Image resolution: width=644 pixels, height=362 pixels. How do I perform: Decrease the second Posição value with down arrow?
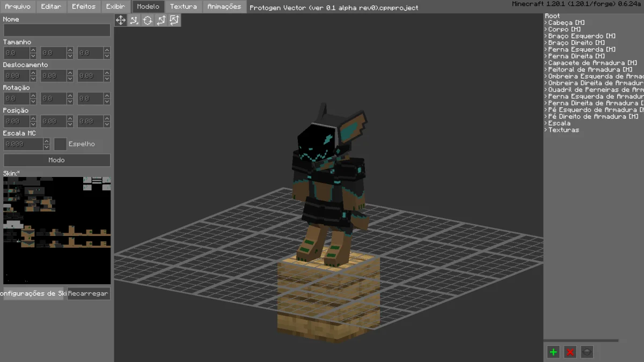(70, 124)
